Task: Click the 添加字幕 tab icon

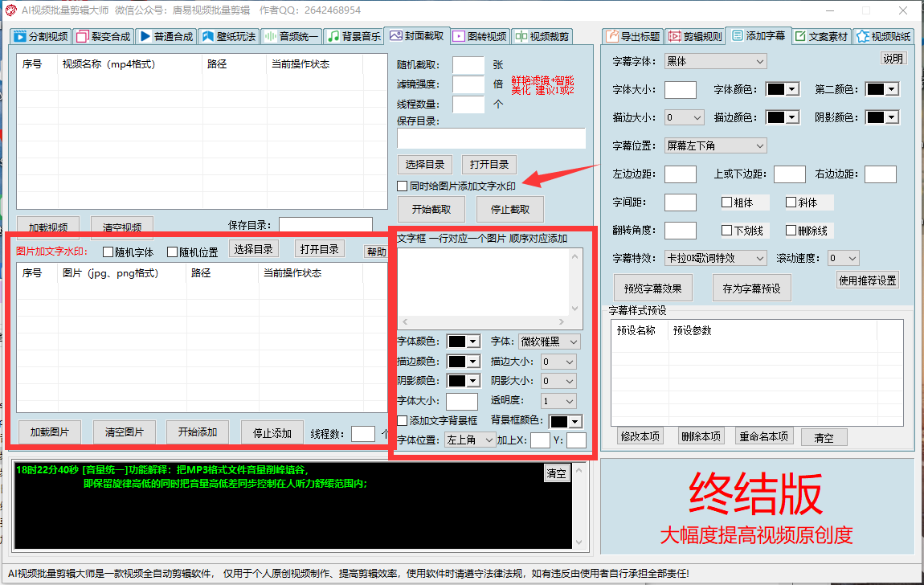Action: 738,36
